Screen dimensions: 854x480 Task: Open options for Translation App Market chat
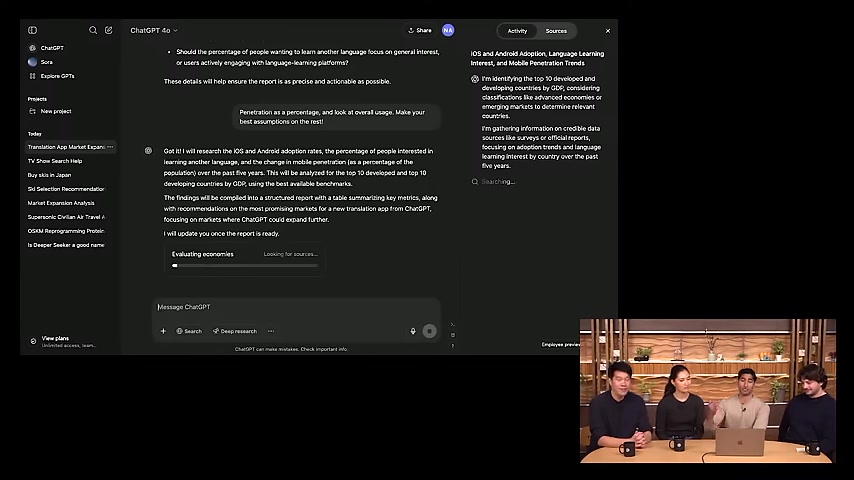[111, 147]
